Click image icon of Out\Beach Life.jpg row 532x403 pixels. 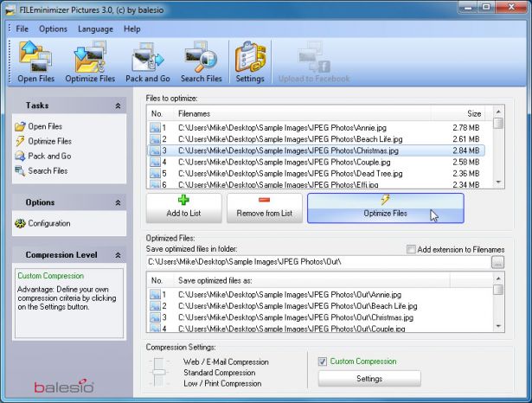point(155,306)
